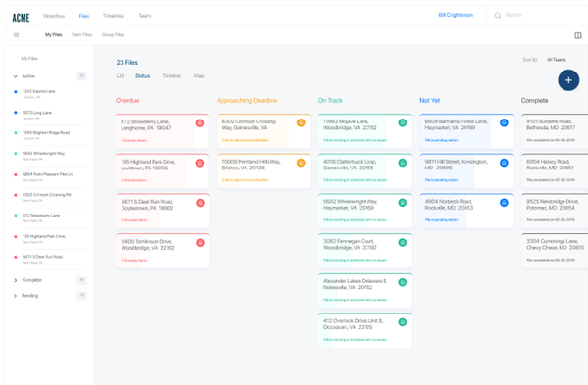Click the Overdue column heading
This screenshot has width=588, height=385.
click(x=127, y=101)
